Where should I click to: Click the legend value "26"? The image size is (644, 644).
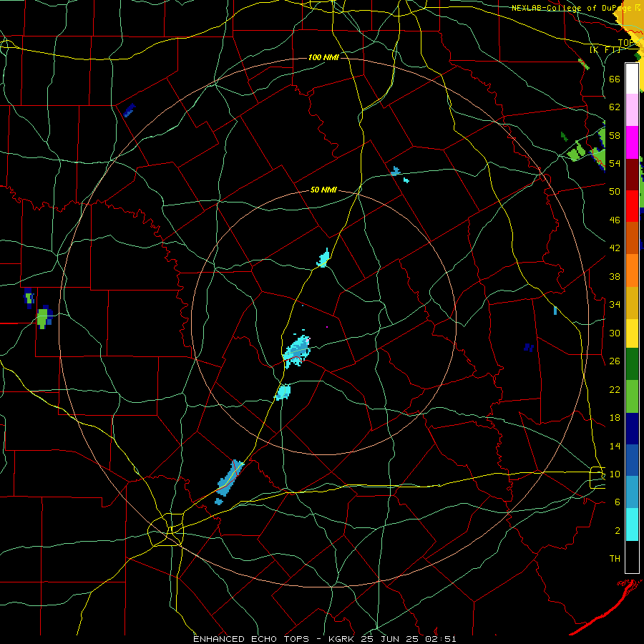pos(615,361)
